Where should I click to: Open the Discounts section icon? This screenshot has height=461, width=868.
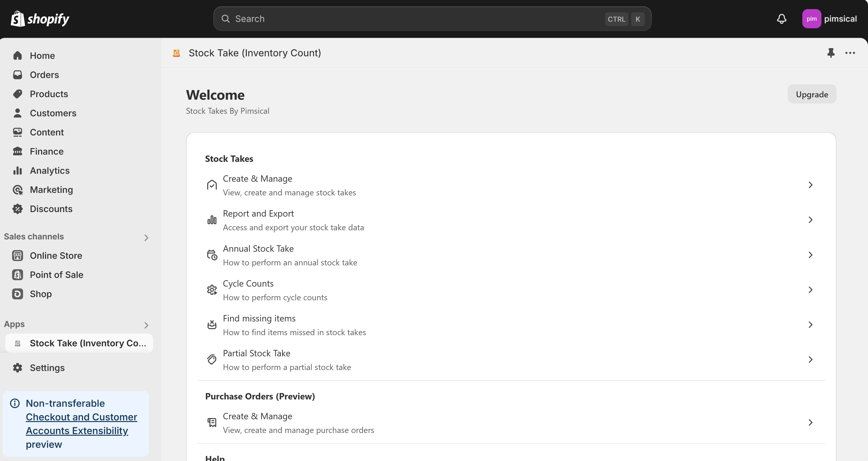click(x=18, y=209)
